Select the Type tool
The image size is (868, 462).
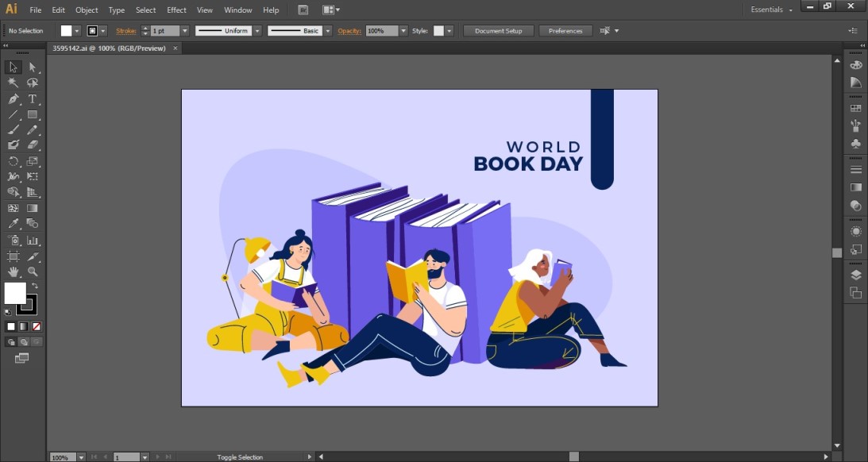pyautogui.click(x=33, y=98)
